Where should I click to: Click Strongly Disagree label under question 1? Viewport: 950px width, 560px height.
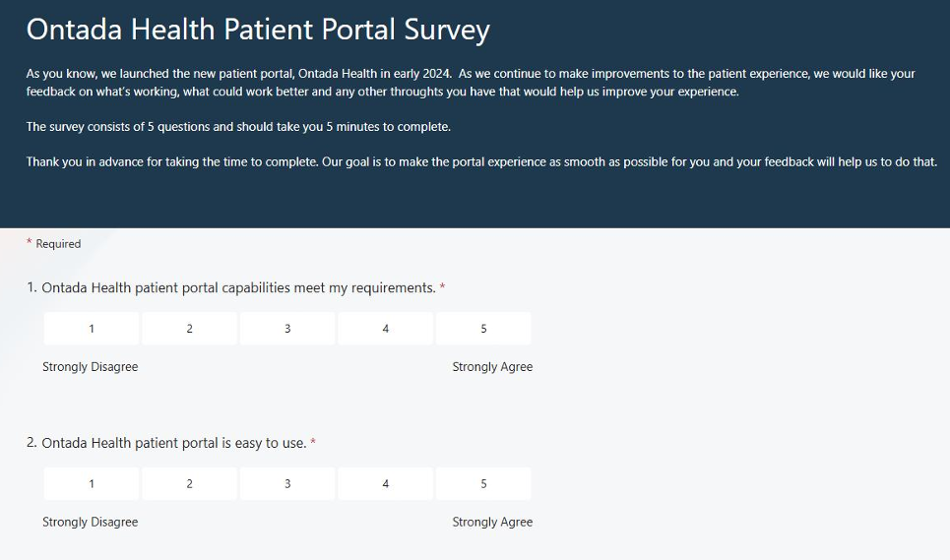tap(90, 367)
